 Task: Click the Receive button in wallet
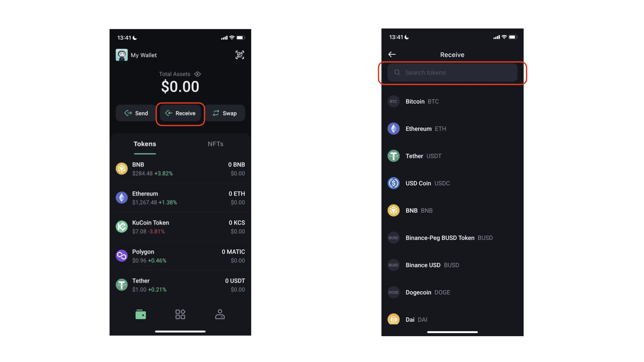tap(180, 113)
